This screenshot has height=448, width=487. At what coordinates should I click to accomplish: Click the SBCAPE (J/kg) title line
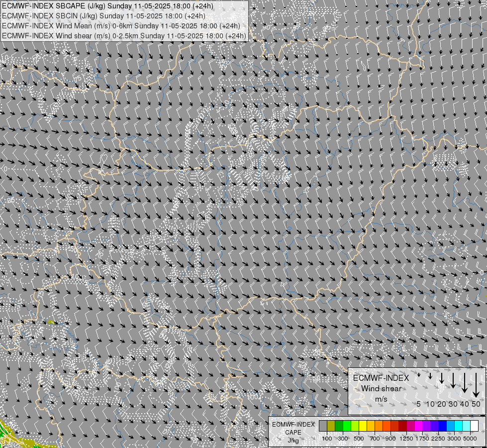click(x=108, y=6)
